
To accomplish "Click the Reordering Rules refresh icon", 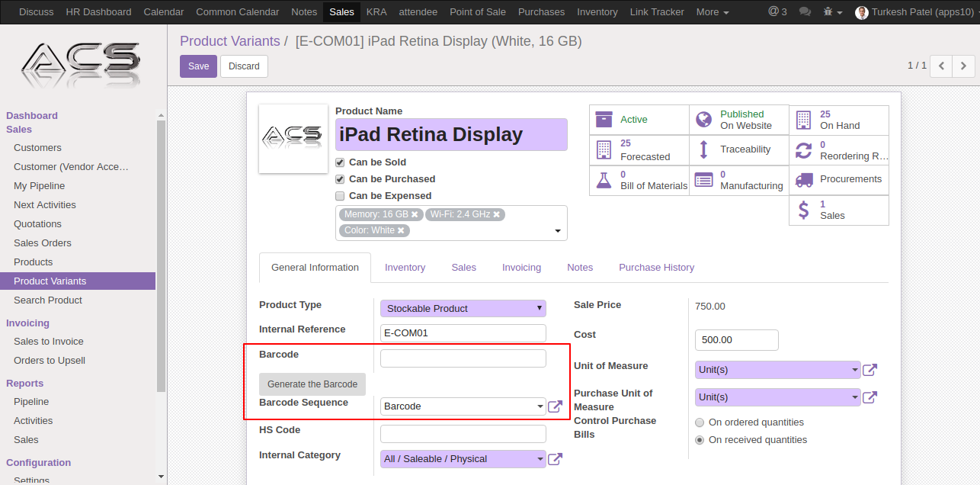I will tap(803, 149).
